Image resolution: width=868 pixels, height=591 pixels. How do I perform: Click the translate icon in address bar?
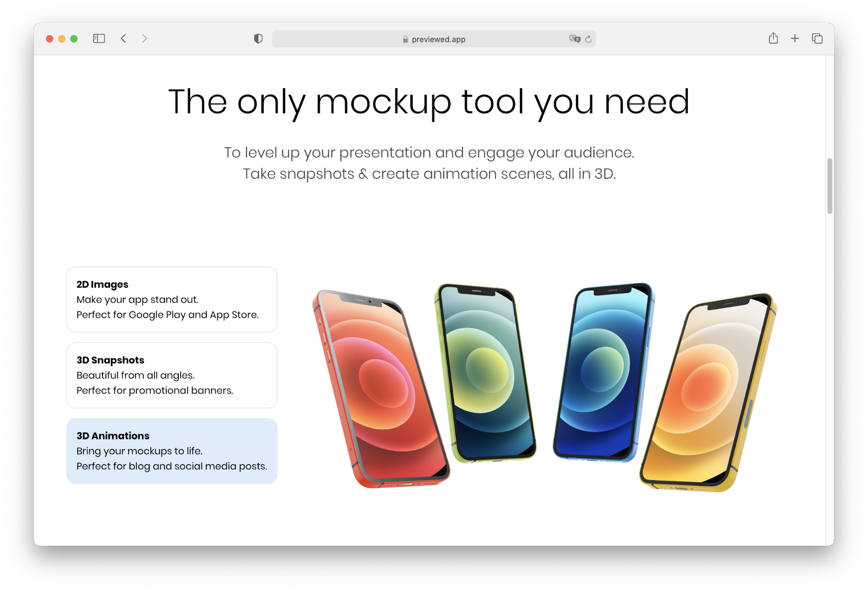(574, 39)
